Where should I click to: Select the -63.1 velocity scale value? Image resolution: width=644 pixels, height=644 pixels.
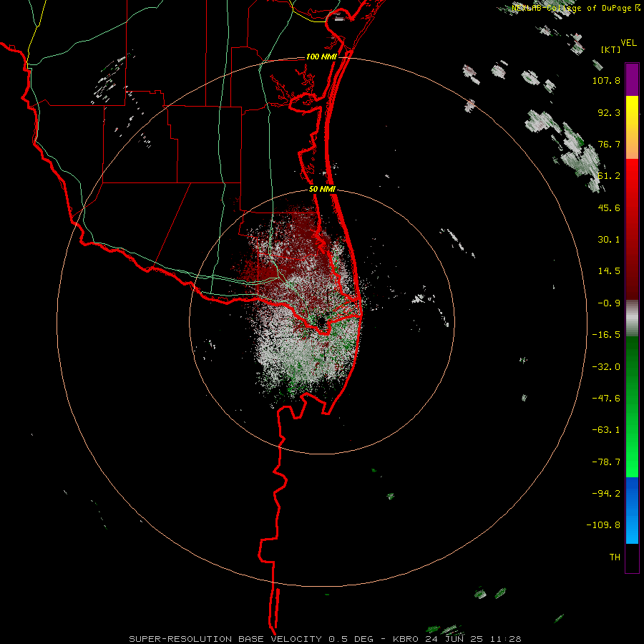(606, 430)
